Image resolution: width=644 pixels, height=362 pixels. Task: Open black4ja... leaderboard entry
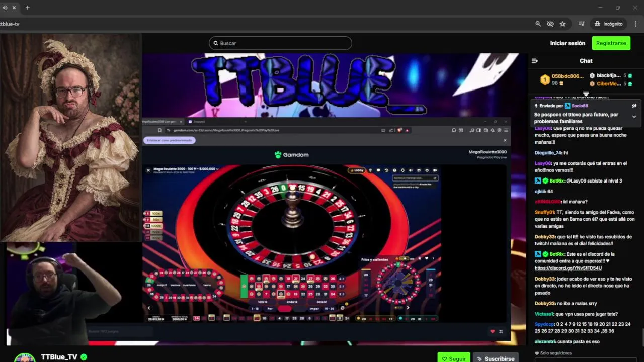[608, 75]
